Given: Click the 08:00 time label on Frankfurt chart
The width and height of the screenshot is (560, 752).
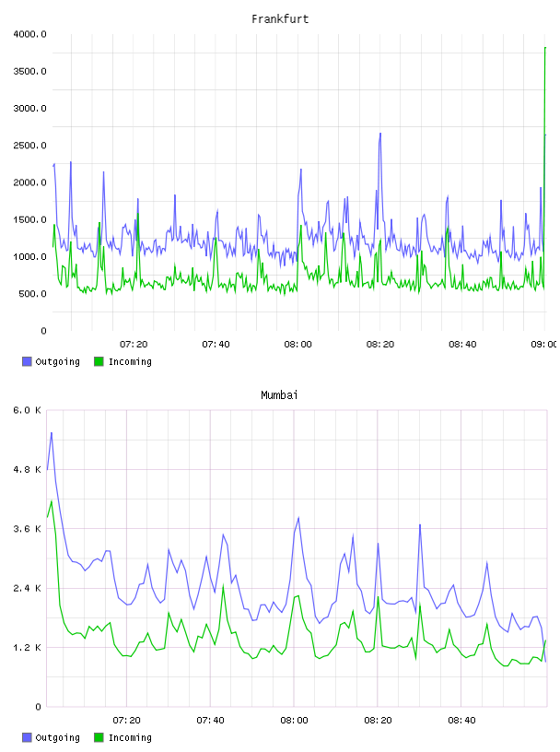Looking at the screenshot, I should coord(297,345).
